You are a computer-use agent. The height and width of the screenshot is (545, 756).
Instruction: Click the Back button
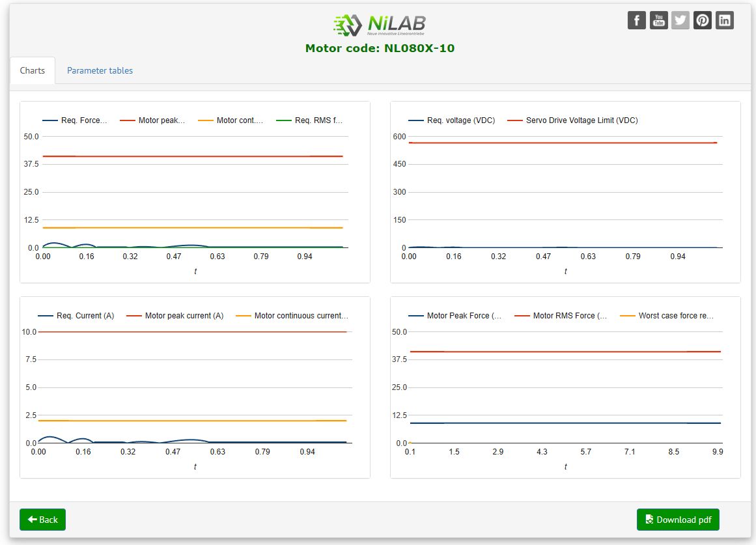pos(42,520)
